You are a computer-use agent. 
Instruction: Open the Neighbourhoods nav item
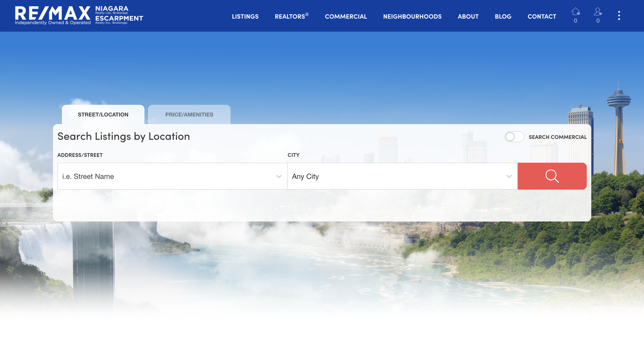point(412,17)
